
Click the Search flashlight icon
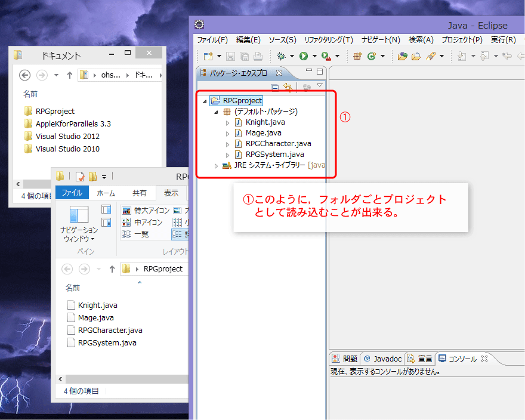tap(431, 56)
